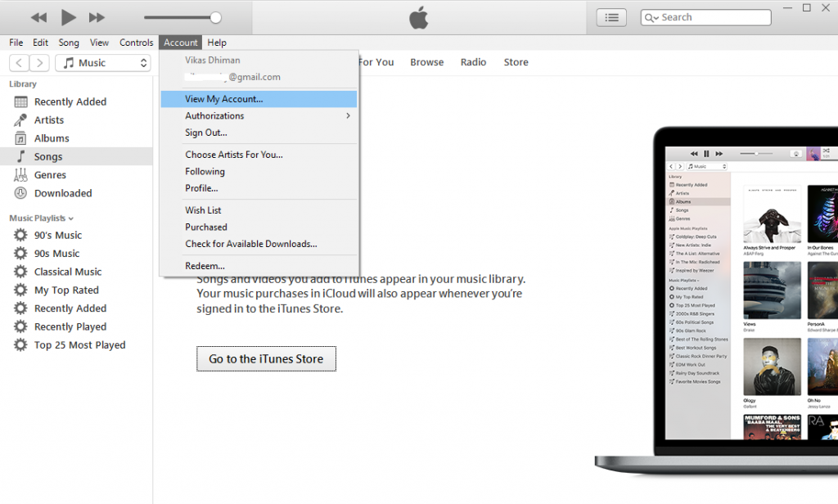Open the Help menu

pyautogui.click(x=216, y=43)
